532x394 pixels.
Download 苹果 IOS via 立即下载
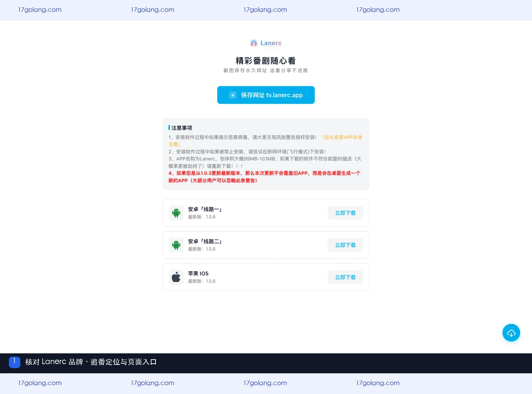pyautogui.click(x=345, y=277)
